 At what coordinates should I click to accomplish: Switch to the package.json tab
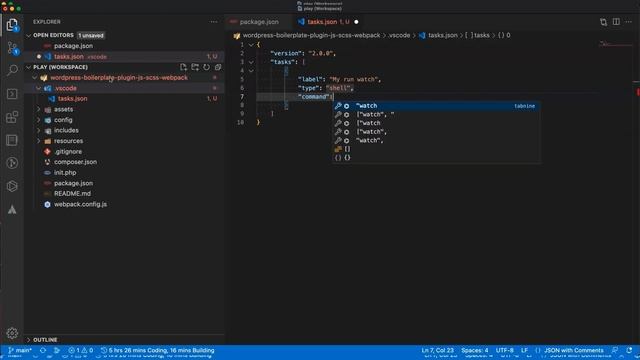point(259,22)
